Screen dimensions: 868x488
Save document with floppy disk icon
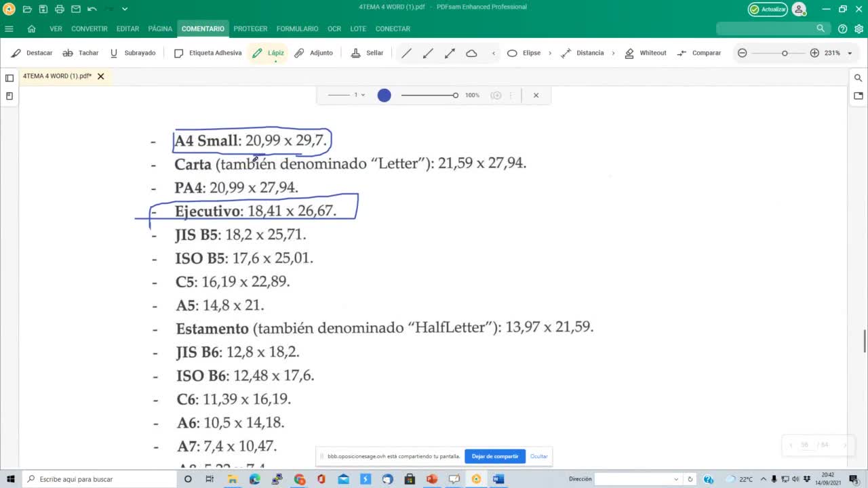click(43, 9)
